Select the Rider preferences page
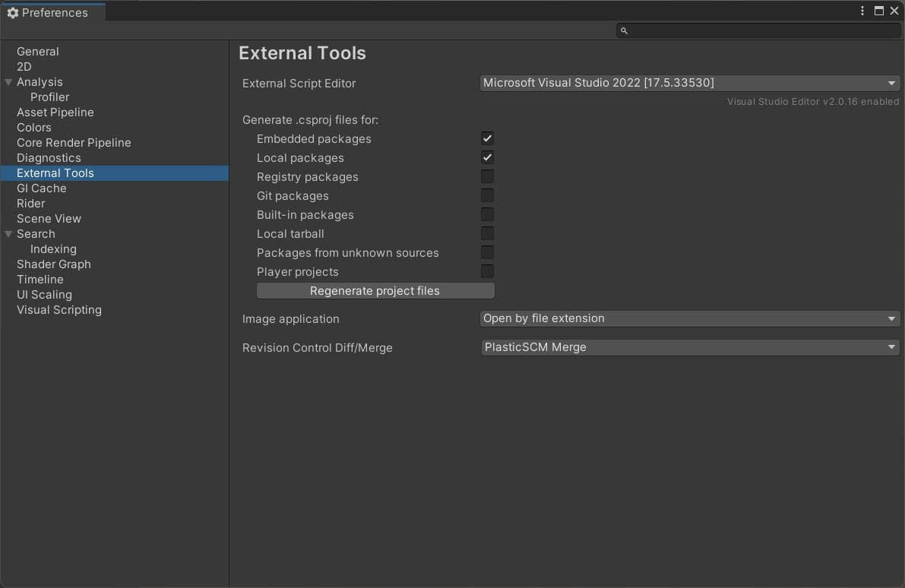Viewport: 905px width, 588px height. pyautogui.click(x=30, y=203)
